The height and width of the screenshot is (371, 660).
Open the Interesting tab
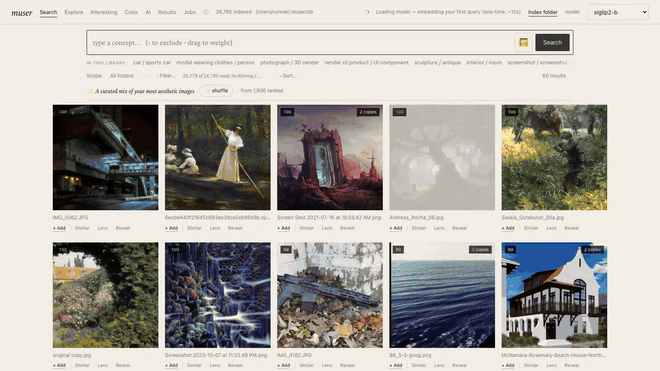[x=104, y=12]
